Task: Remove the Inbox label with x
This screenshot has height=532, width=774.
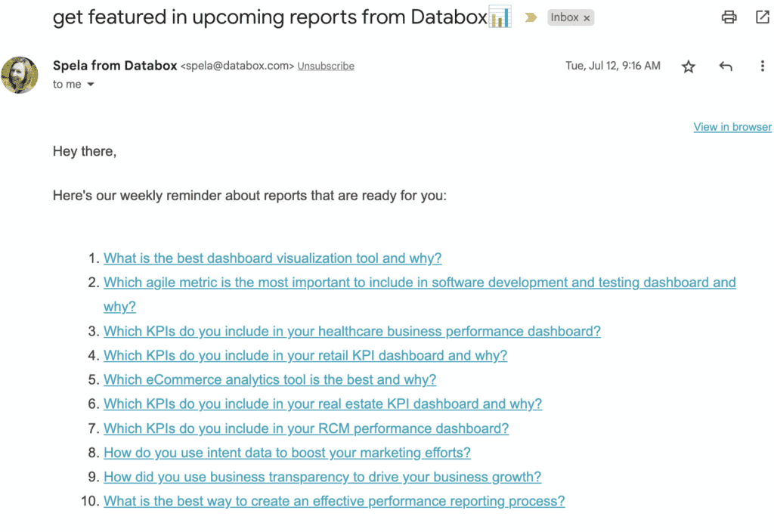Action: (587, 18)
